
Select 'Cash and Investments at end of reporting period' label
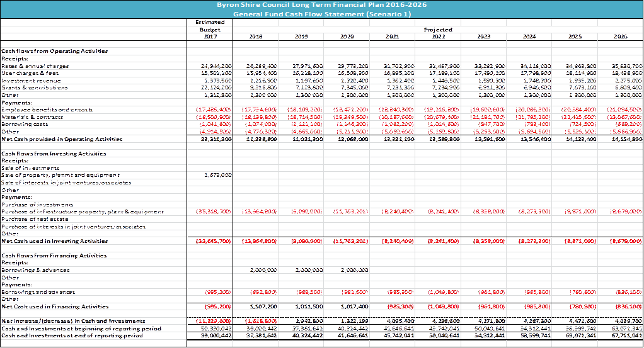(72, 335)
